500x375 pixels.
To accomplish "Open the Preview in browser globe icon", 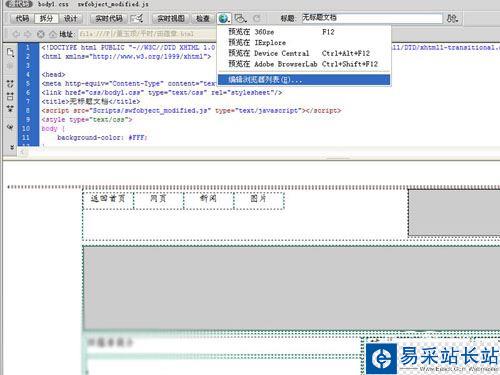I will coord(224,18).
